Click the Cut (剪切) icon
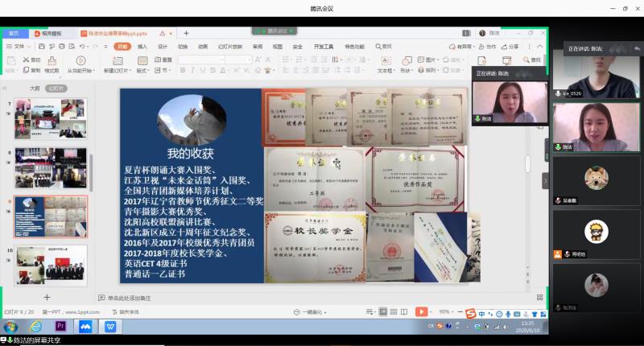 [32, 60]
